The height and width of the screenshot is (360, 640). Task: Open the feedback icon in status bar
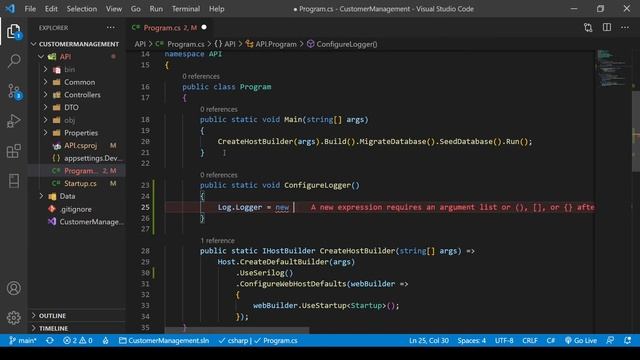coord(610,340)
